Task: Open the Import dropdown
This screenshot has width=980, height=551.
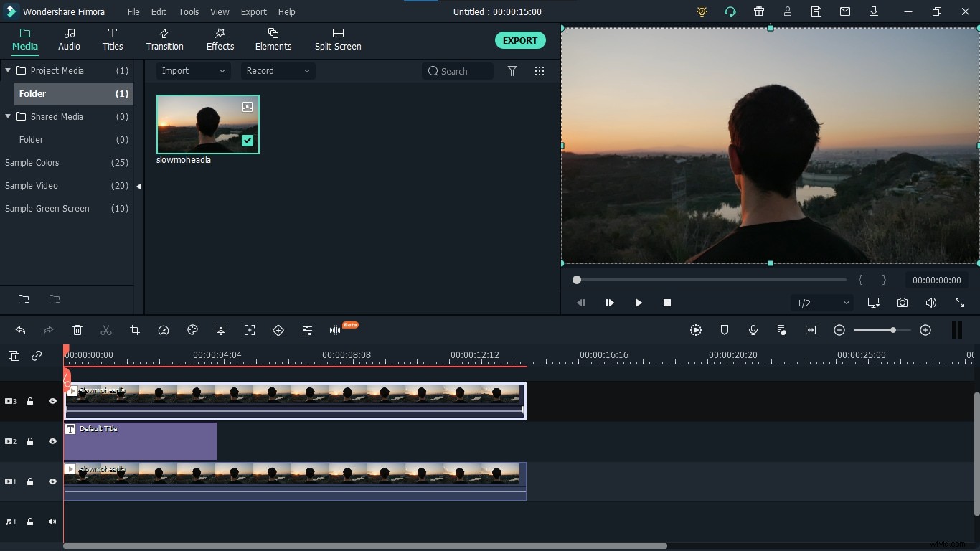Action: 193,71
